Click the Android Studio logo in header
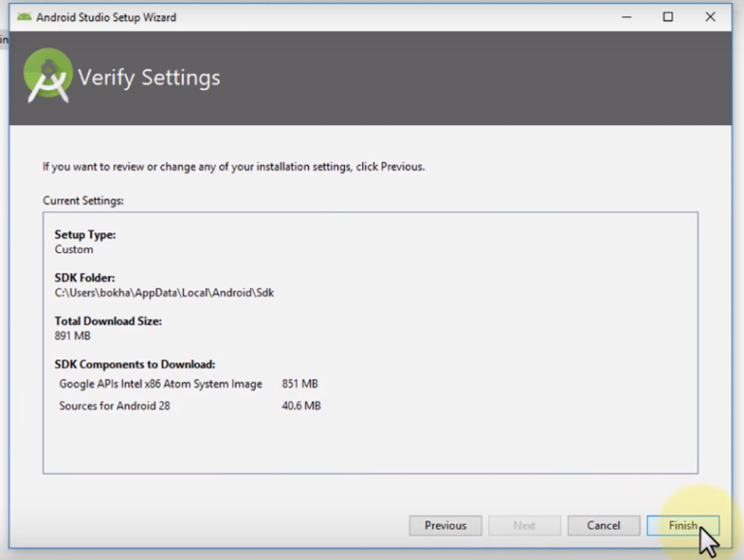744x560 pixels. pyautogui.click(x=47, y=77)
